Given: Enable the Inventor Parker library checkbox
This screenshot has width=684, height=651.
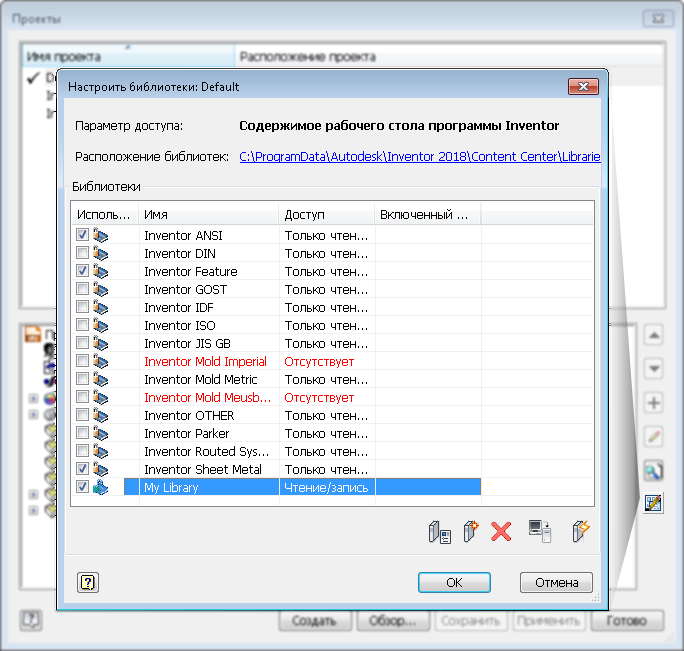Looking at the screenshot, I should tap(82, 432).
